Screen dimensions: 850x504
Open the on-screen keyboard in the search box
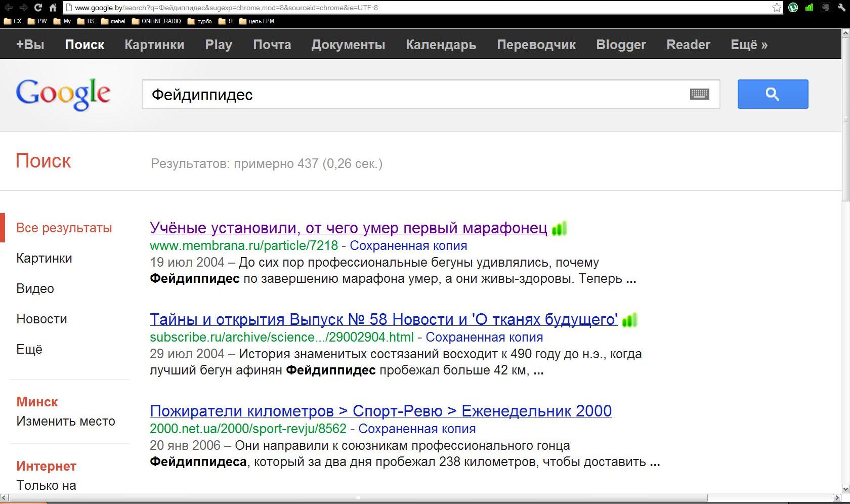(699, 94)
